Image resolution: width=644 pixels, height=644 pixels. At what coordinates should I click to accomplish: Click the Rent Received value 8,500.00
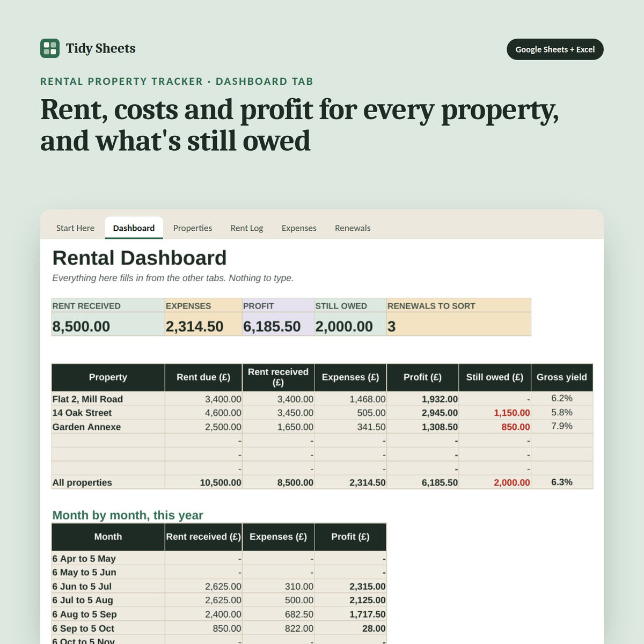point(81,326)
